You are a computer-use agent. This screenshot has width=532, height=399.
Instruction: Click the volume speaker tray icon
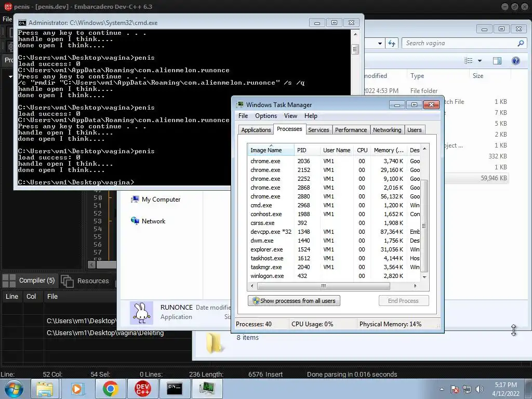479,389
